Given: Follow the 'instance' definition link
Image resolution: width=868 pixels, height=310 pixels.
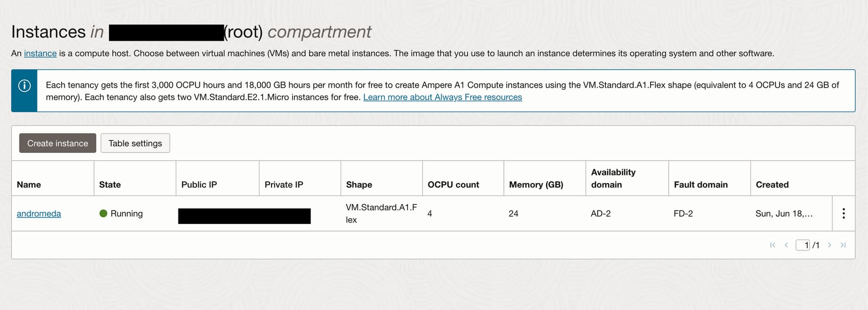Looking at the screenshot, I should (40, 53).
